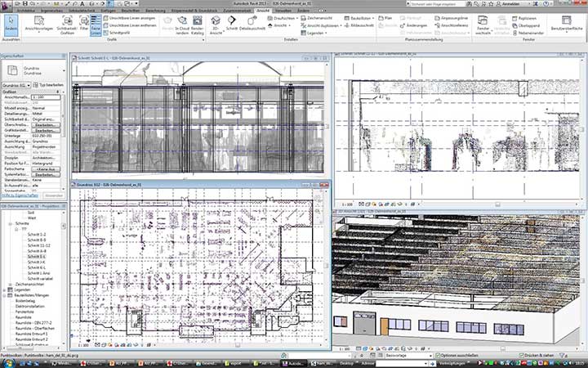Click Hilfe zu Eigenschaften link
Viewport: 588px width, 368px height.
[x=16, y=195]
